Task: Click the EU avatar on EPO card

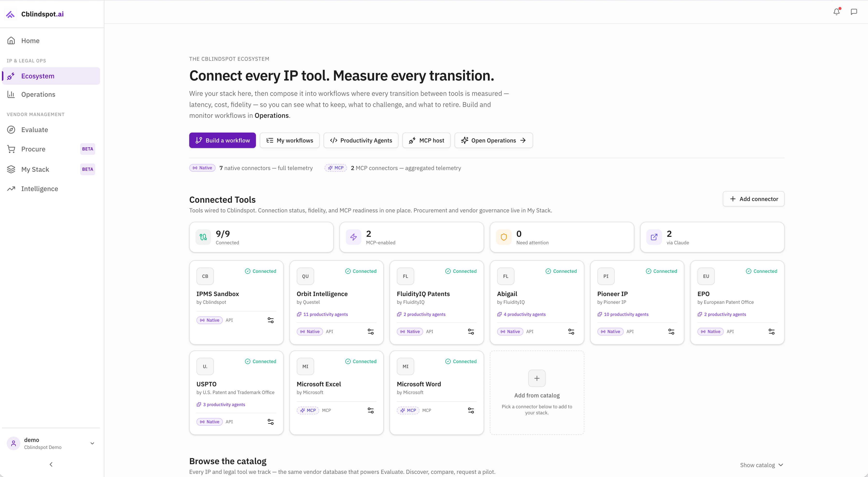Action: 706,276
